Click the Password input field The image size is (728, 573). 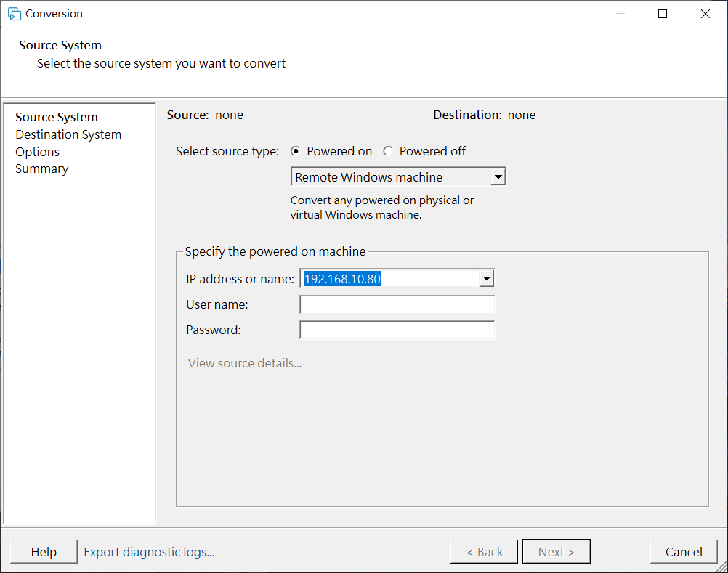[x=397, y=330]
